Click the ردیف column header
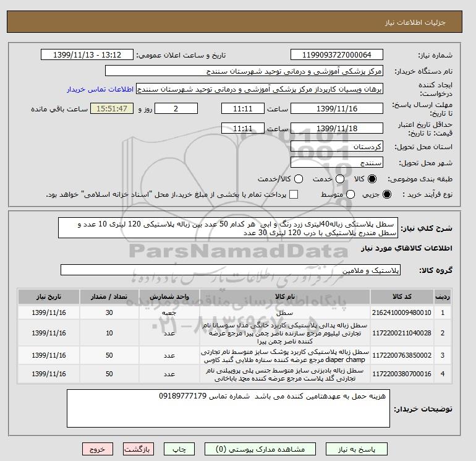Viewport: 476px width, 461px height. click(x=443, y=296)
